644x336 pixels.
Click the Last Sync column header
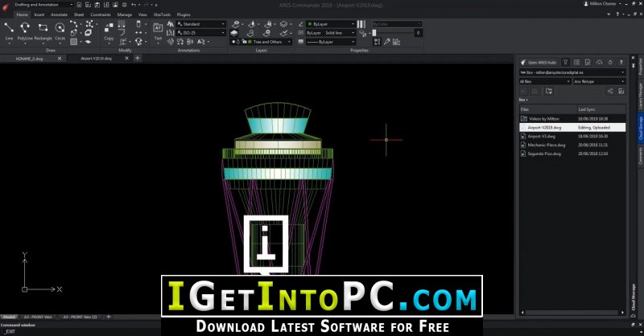pyautogui.click(x=587, y=109)
